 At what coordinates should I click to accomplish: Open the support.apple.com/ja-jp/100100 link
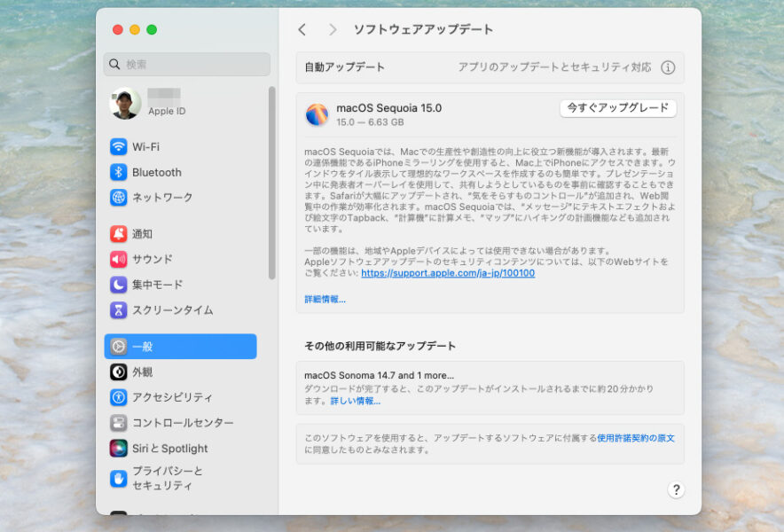pyautogui.click(x=448, y=273)
